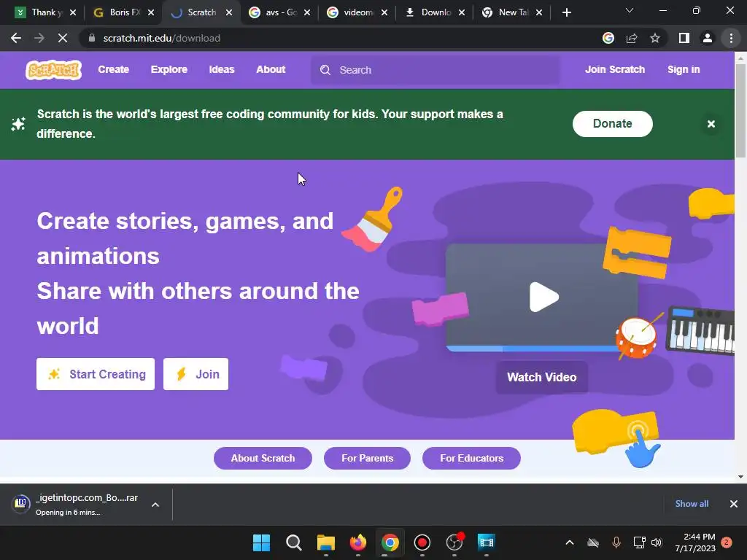This screenshot has height=560, width=747.
Task: Close the green donation banner
Action: pos(711,124)
